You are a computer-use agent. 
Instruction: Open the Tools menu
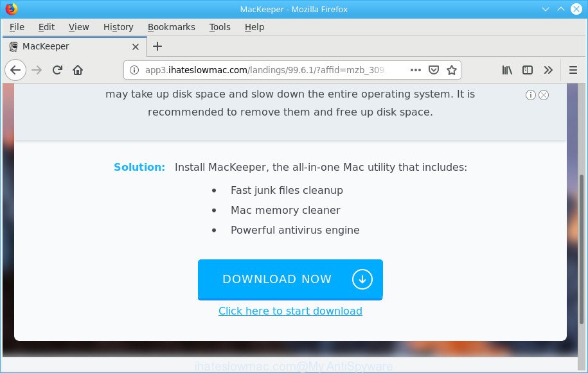click(220, 27)
